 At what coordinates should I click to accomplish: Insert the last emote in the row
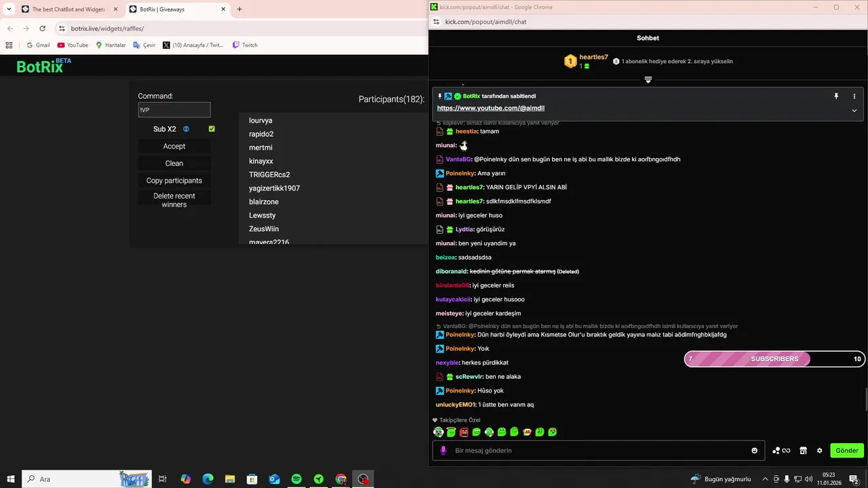(553, 432)
